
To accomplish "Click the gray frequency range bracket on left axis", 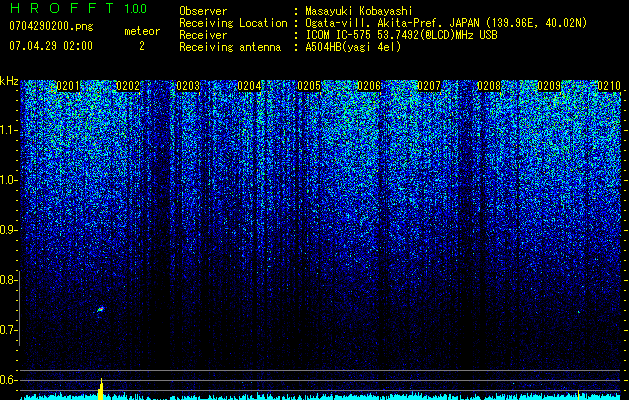I will [20, 308].
